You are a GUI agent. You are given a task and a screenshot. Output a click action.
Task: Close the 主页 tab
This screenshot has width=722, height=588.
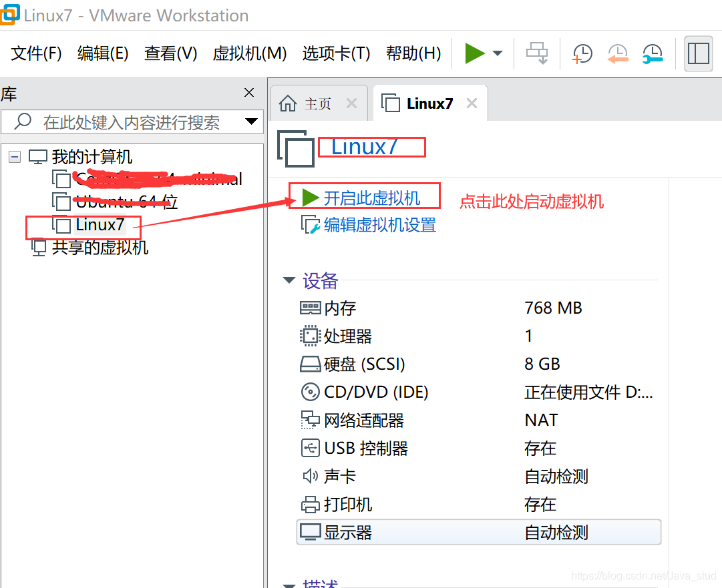pos(351,103)
